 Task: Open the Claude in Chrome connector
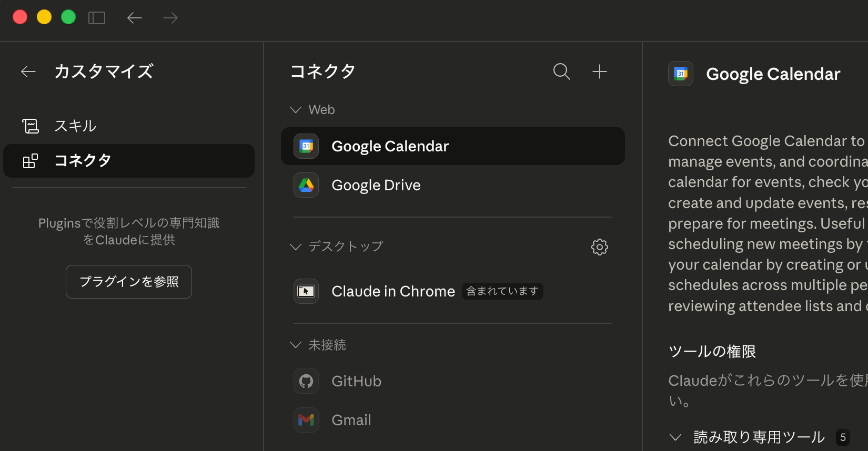[x=393, y=291]
